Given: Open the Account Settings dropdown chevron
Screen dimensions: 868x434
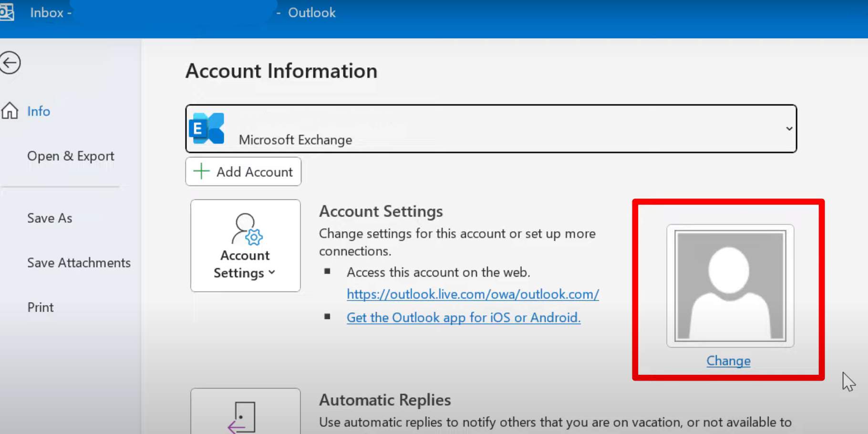Looking at the screenshot, I should 273,273.
